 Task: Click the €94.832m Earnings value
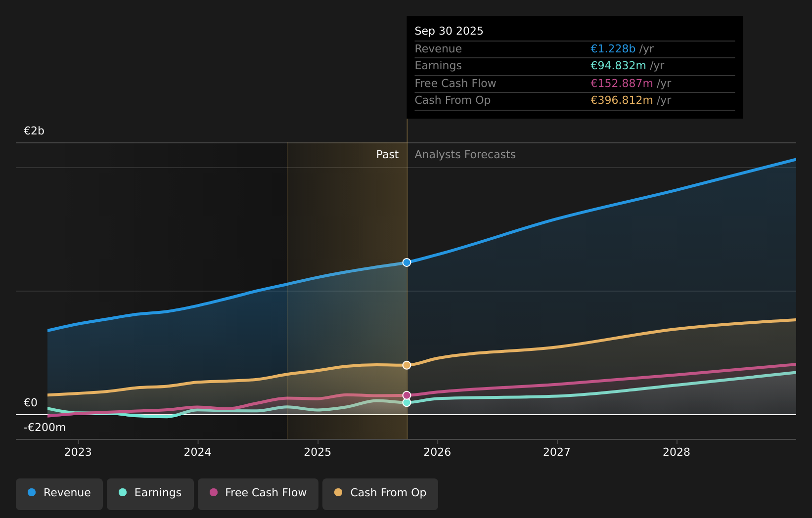[x=619, y=65]
